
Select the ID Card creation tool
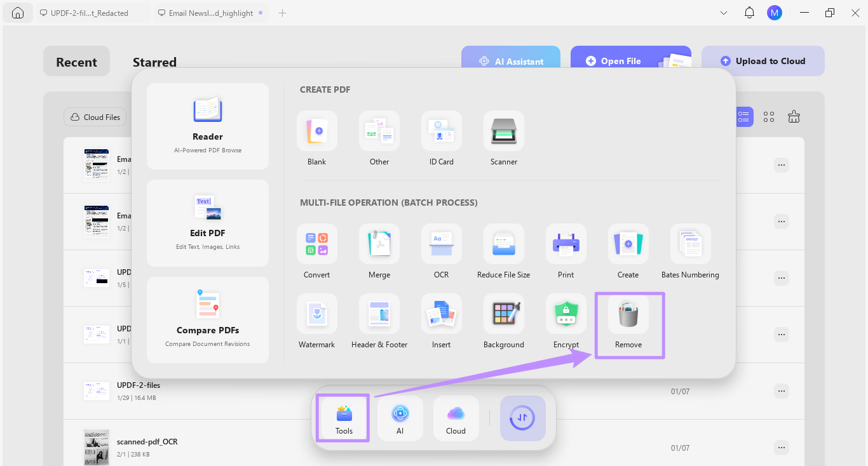click(442, 131)
